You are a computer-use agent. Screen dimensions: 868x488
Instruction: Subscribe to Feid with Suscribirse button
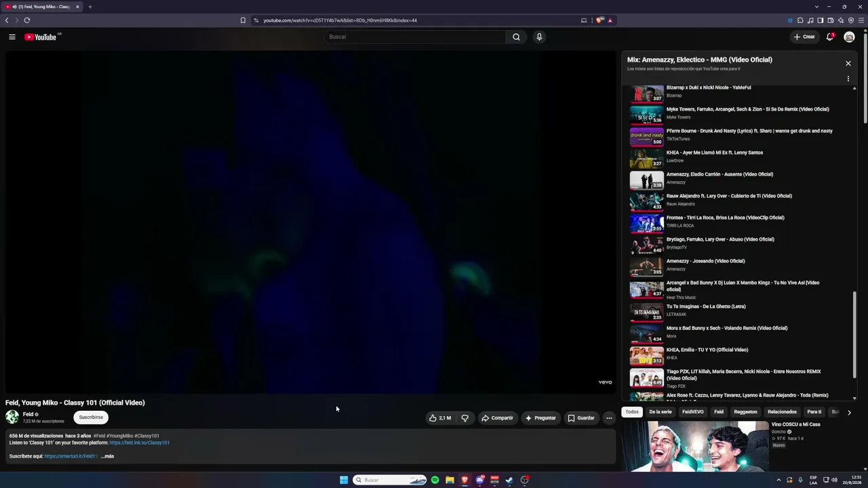tap(91, 418)
